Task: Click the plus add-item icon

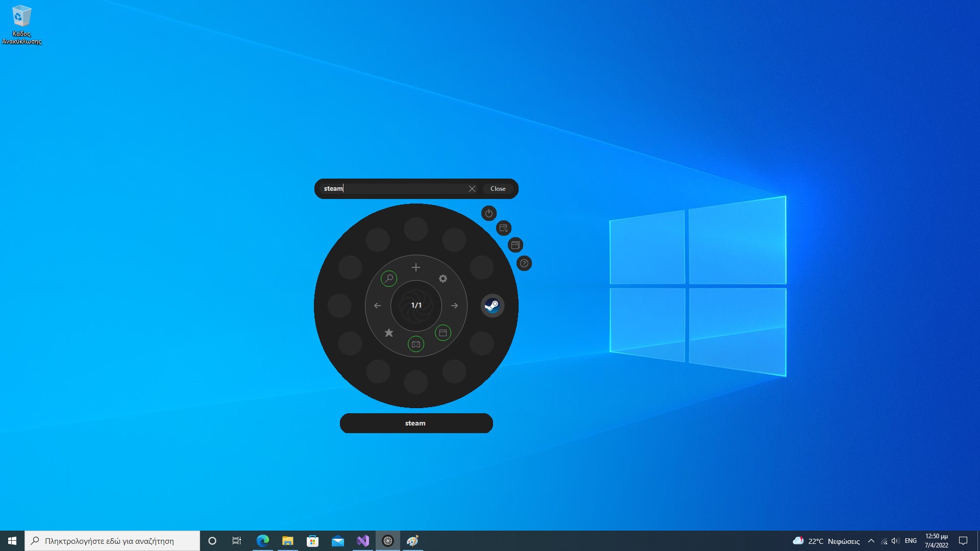Action: [x=416, y=267]
